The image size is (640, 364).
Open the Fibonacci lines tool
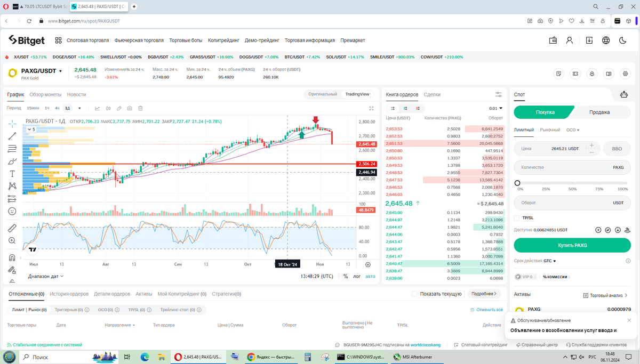[x=12, y=148]
